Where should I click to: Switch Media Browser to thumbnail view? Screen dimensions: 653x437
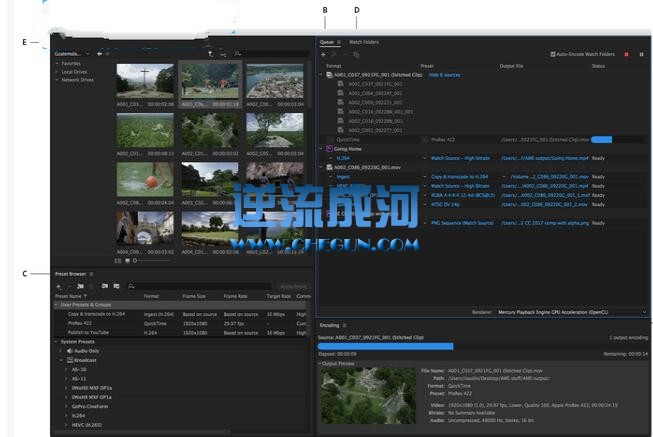pyautogui.click(x=127, y=261)
